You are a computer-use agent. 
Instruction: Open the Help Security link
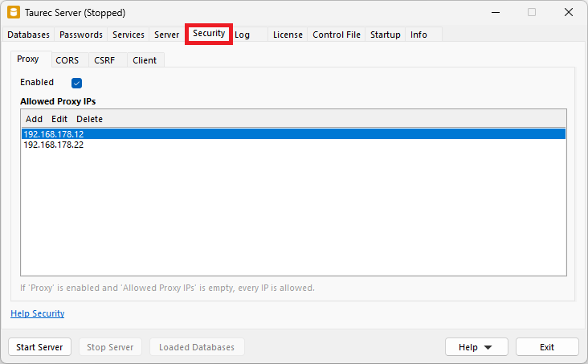coord(38,313)
